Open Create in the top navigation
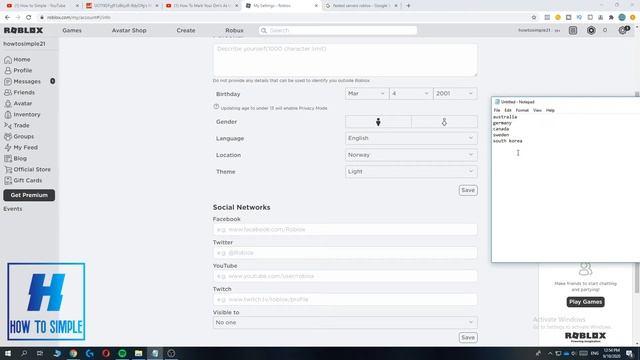The width and height of the screenshot is (640, 360). tap(186, 31)
